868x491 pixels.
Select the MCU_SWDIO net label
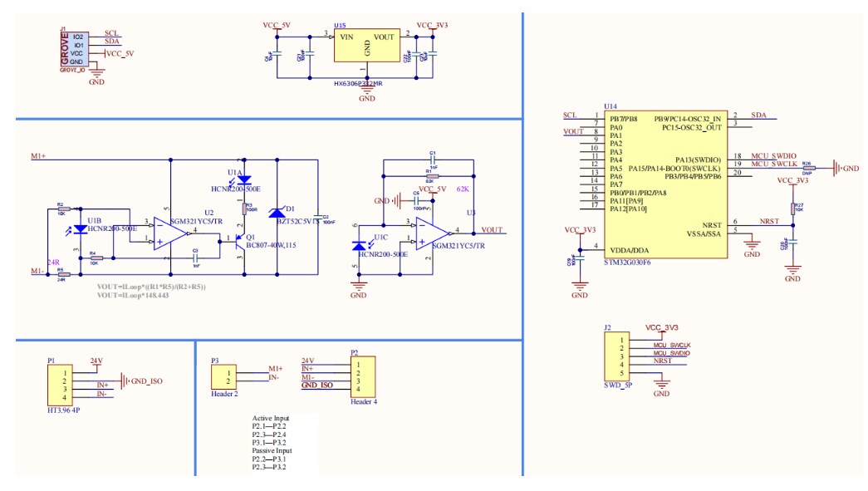click(x=774, y=157)
